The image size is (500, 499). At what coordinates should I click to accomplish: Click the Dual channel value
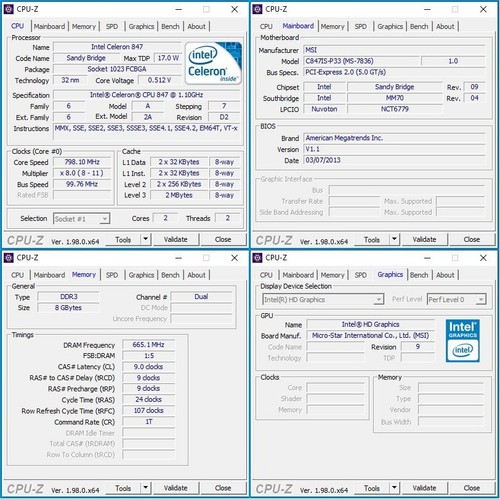201,297
